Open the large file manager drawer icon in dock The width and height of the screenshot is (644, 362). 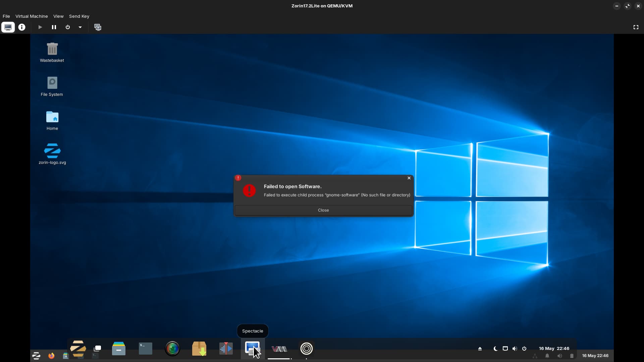pos(119,349)
